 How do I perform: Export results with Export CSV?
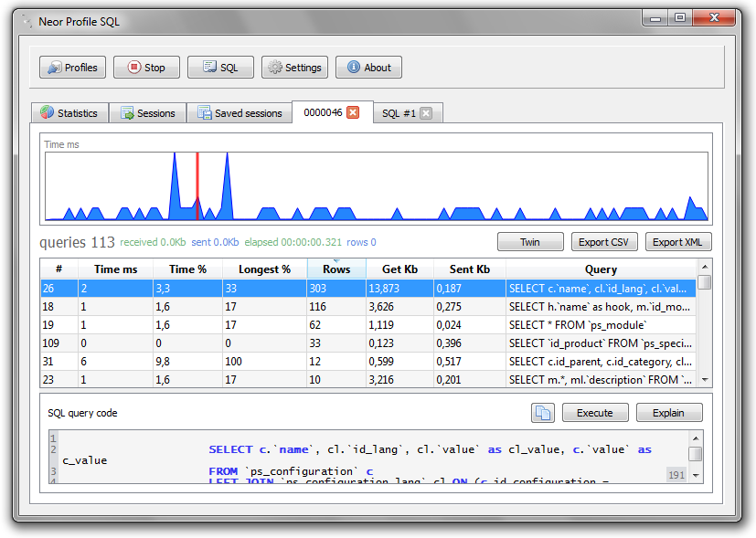click(604, 242)
